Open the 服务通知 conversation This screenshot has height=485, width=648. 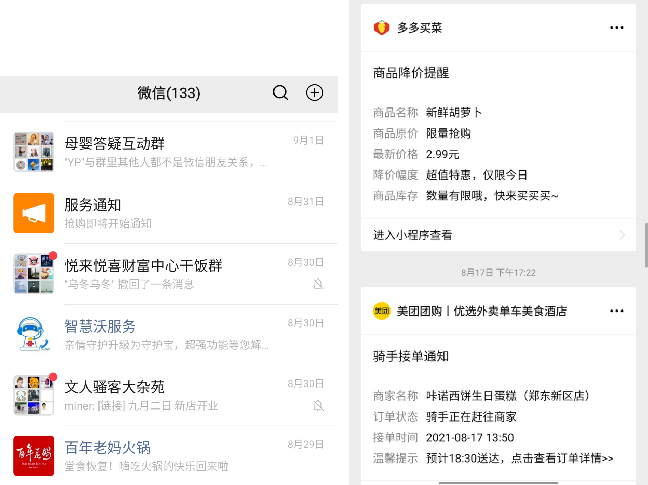[169, 213]
